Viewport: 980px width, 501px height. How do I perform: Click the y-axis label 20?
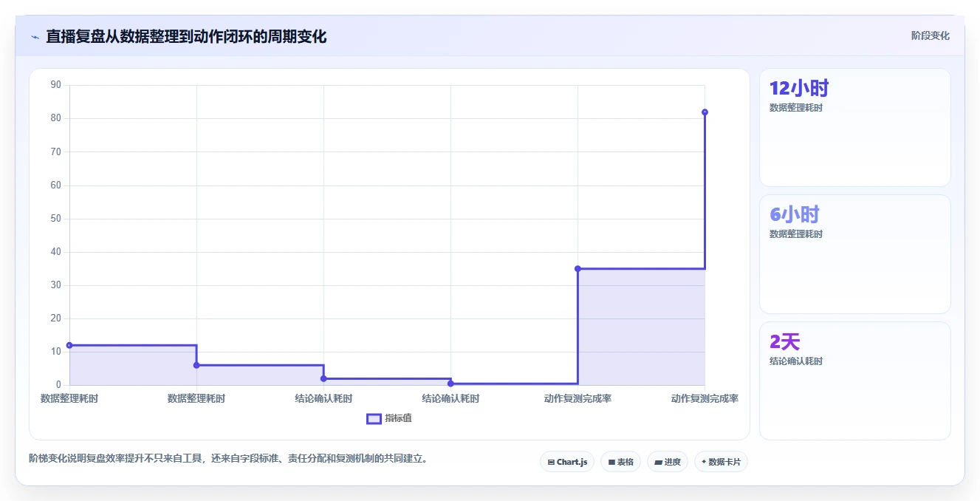coord(56,318)
